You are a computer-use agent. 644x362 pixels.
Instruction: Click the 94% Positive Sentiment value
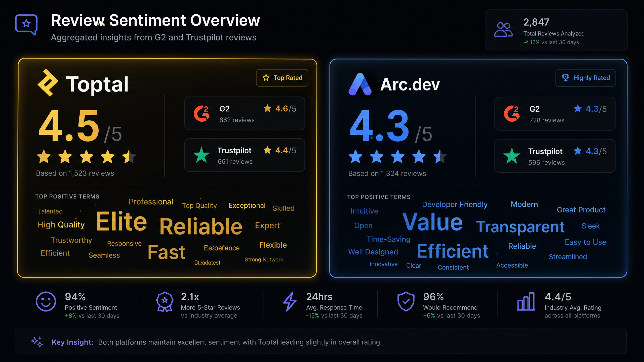pos(75,297)
